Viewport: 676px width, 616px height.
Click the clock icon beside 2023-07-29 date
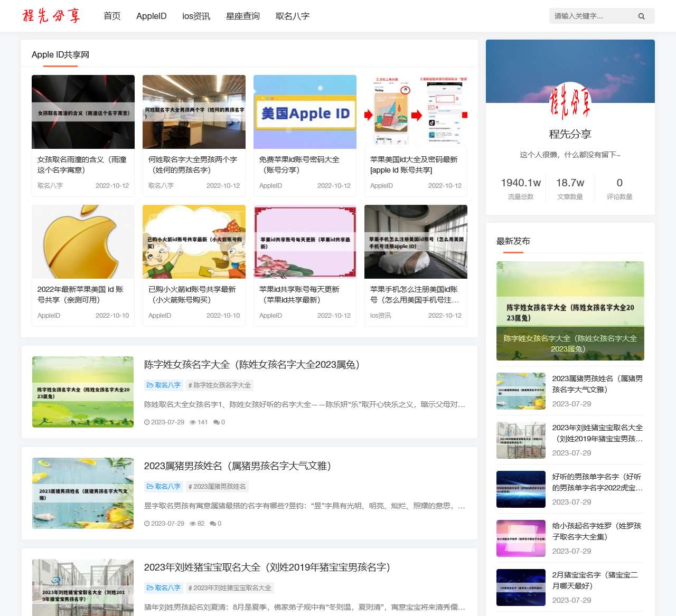tap(148, 422)
